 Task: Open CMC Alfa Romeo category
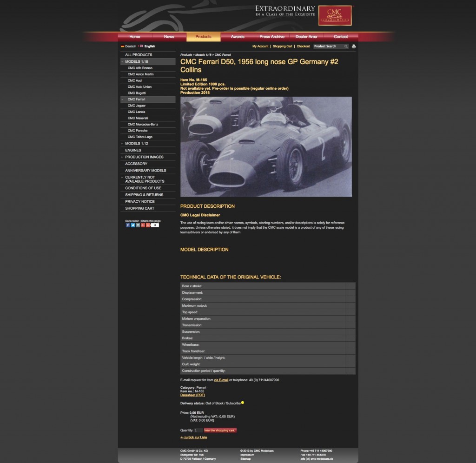point(148,68)
